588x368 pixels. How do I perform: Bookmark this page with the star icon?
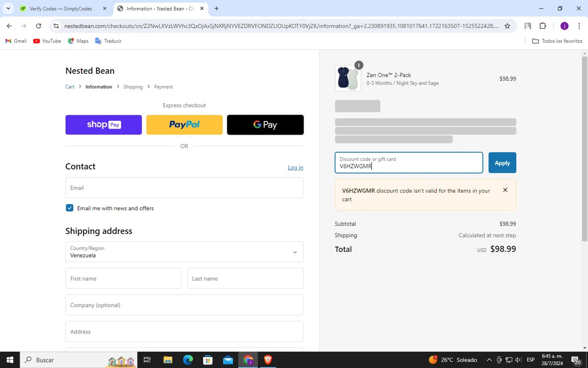pyautogui.click(x=507, y=26)
